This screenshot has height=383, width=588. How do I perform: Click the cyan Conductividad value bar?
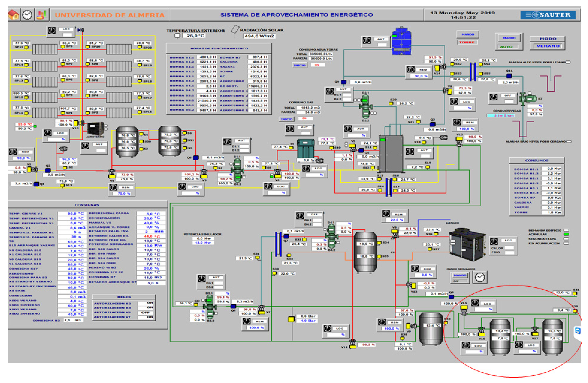coord(501,115)
